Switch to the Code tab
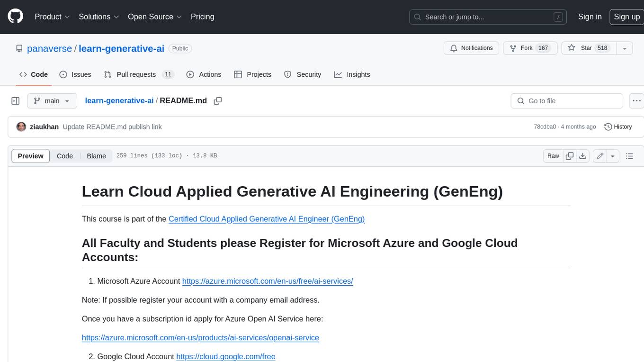The width and height of the screenshot is (644, 362). pos(34,74)
